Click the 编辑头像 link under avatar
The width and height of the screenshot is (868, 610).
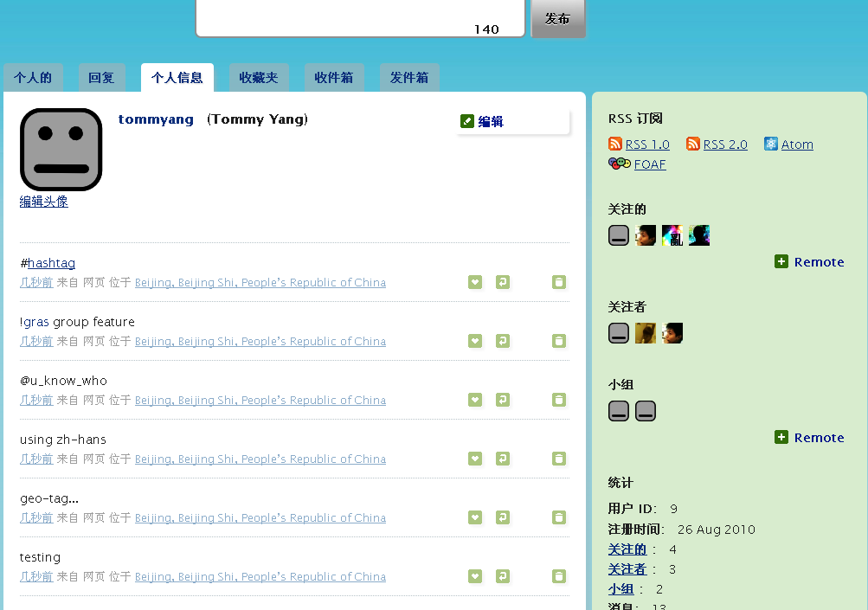pyautogui.click(x=44, y=202)
